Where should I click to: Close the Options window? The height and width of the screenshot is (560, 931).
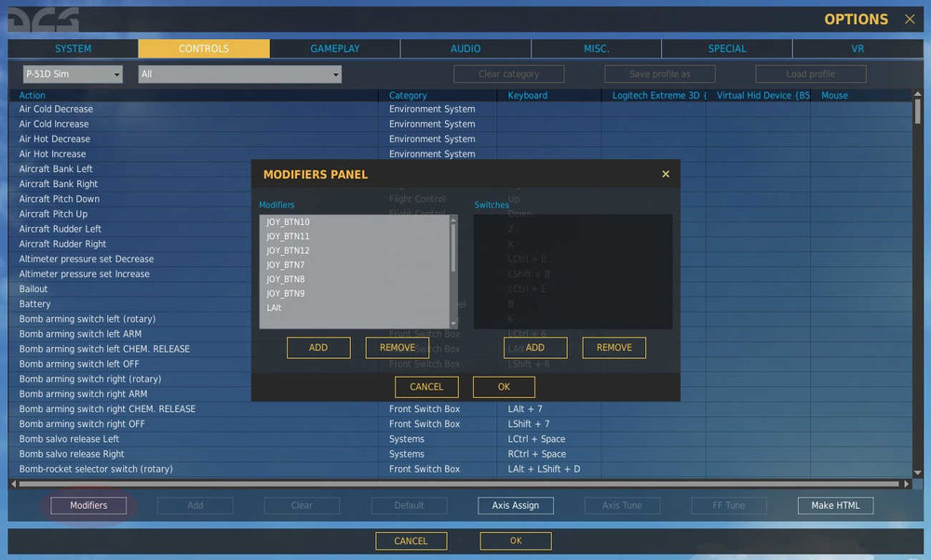[910, 19]
